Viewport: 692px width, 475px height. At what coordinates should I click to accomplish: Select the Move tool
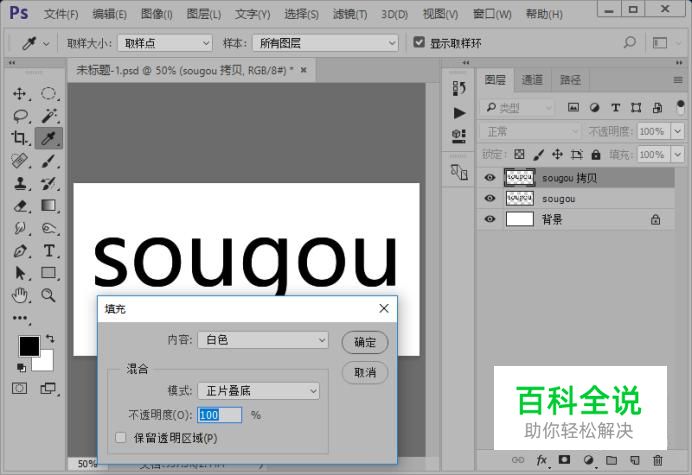click(x=19, y=94)
